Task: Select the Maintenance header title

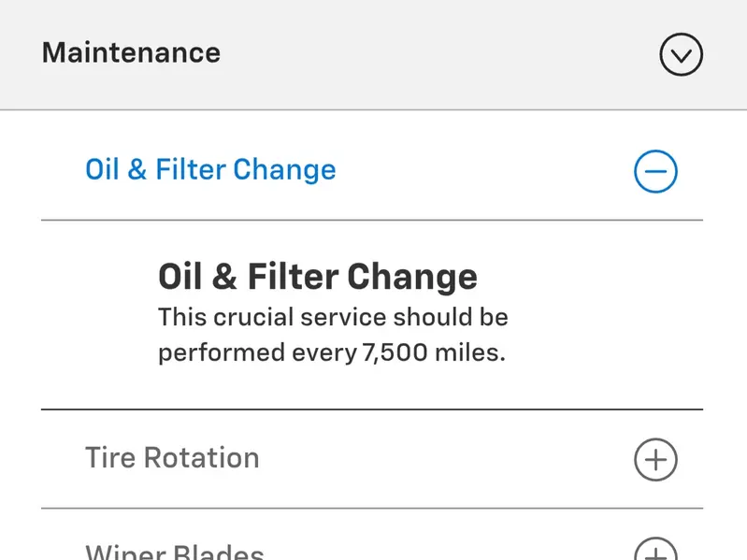Action: pyautogui.click(x=131, y=52)
